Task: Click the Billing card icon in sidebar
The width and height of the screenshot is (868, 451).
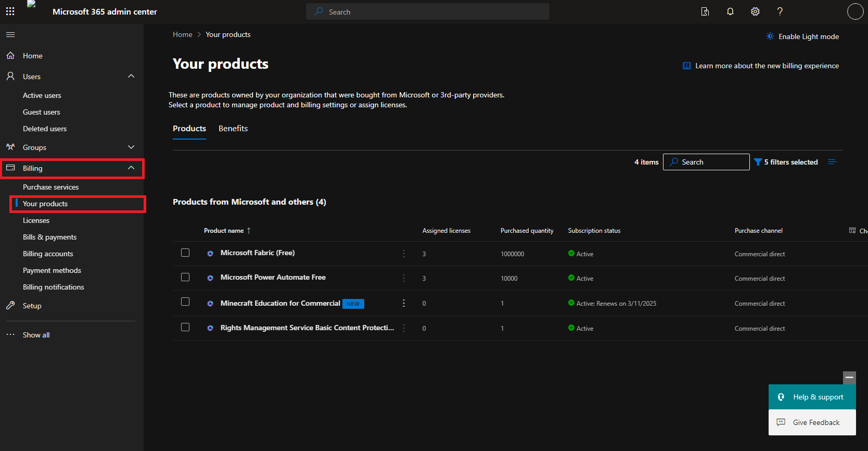Action: pyautogui.click(x=10, y=168)
